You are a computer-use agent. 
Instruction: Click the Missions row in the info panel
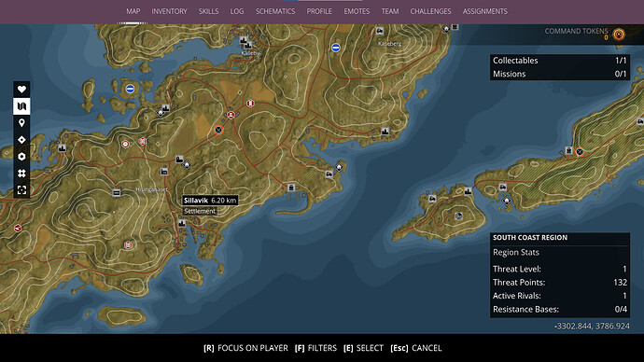[x=560, y=74]
